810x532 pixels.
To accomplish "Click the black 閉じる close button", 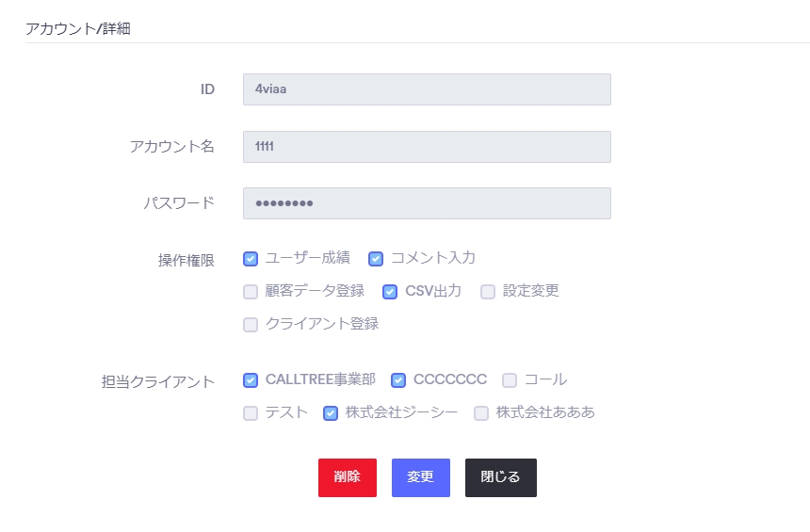I will coord(500,477).
